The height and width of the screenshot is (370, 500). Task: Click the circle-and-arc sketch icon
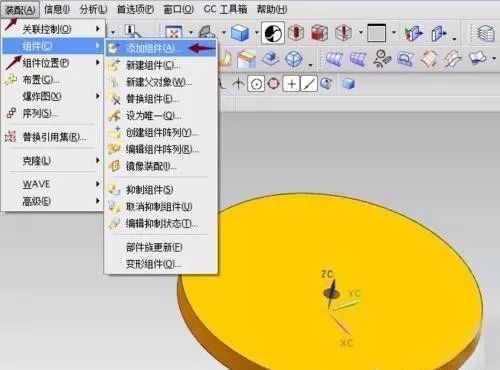coord(382,59)
